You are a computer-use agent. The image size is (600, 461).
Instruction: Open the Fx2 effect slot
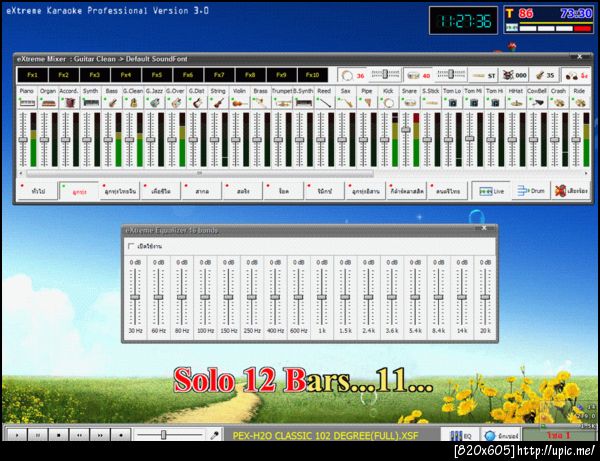[64, 75]
